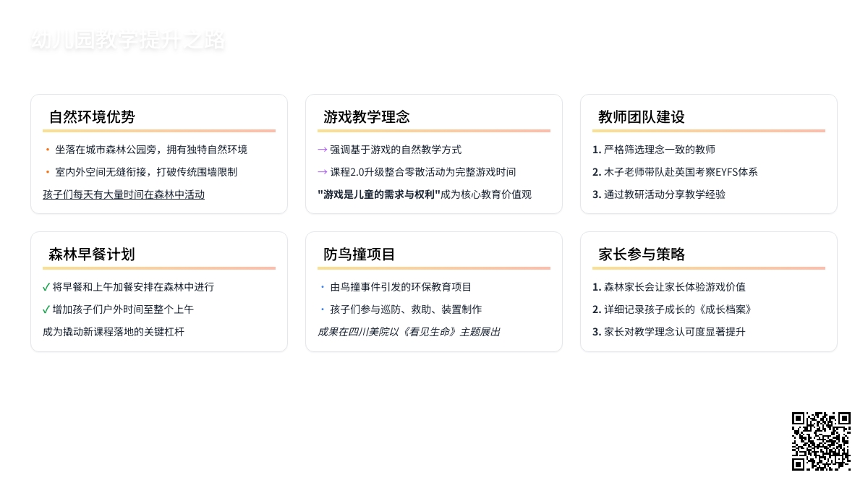Click the italic text 成果在四川美院以《看见生命》主题展出

point(409,332)
